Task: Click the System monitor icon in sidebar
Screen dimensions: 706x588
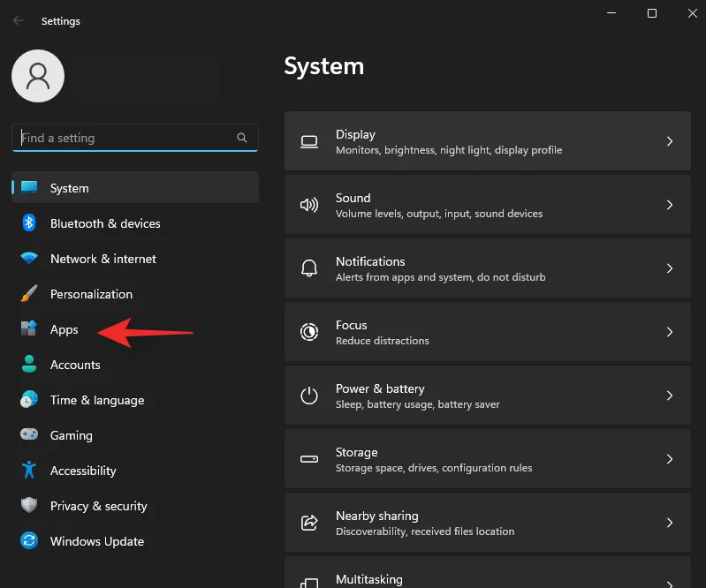Action: click(29, 187)
